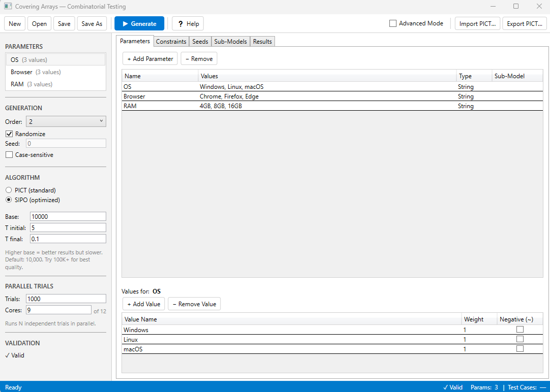550x392 pixels.
Task: Click the app icon in title bar
Action: coord(8,7)
